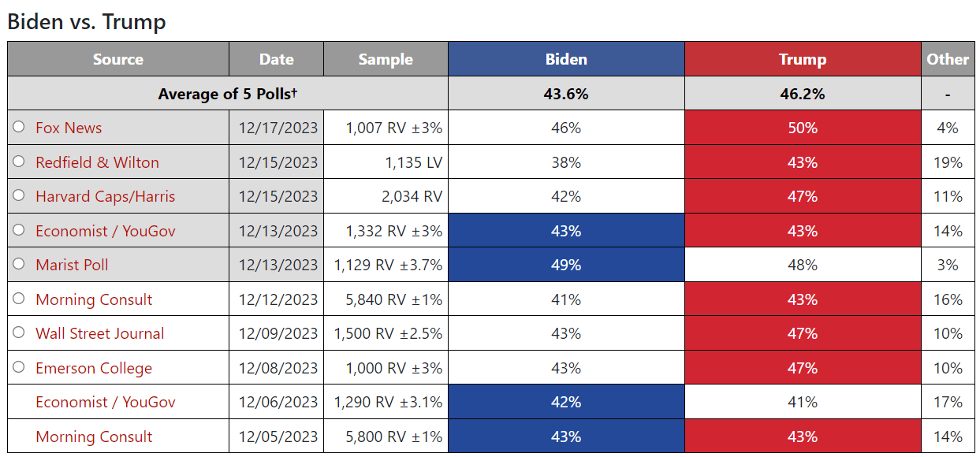
Task: Open the Marist Poll link
Action: click(72, 265)
